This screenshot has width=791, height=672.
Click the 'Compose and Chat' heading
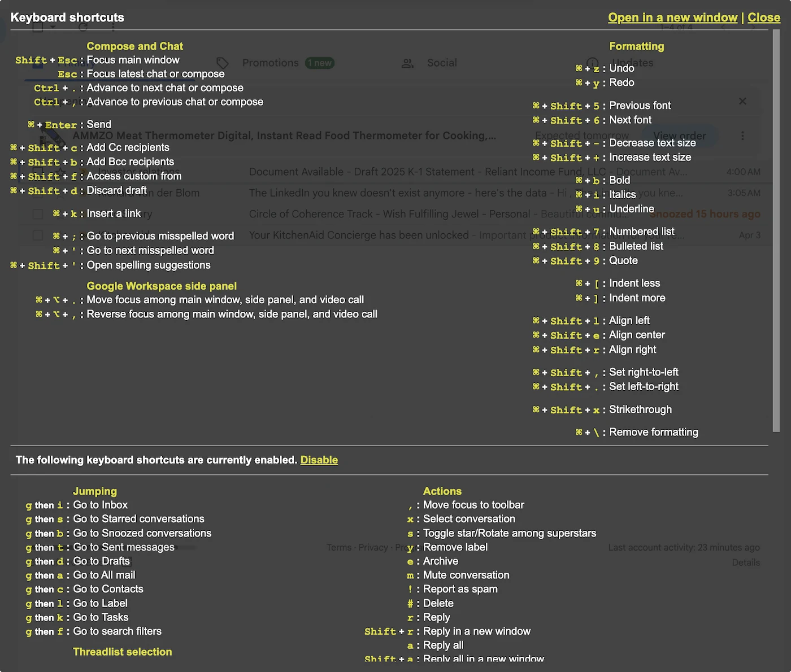[134, 46]
